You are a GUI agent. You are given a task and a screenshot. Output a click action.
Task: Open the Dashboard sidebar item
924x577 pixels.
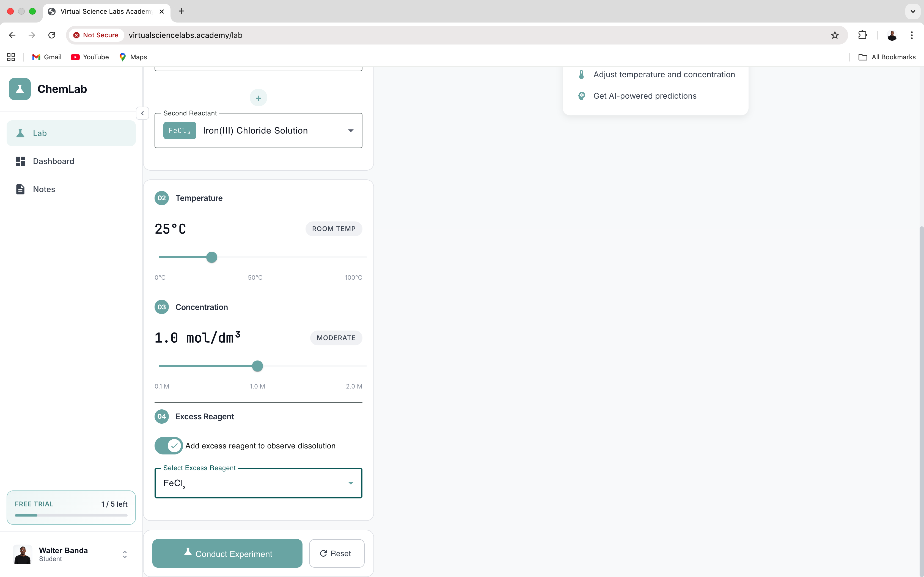tap(53, 162)
